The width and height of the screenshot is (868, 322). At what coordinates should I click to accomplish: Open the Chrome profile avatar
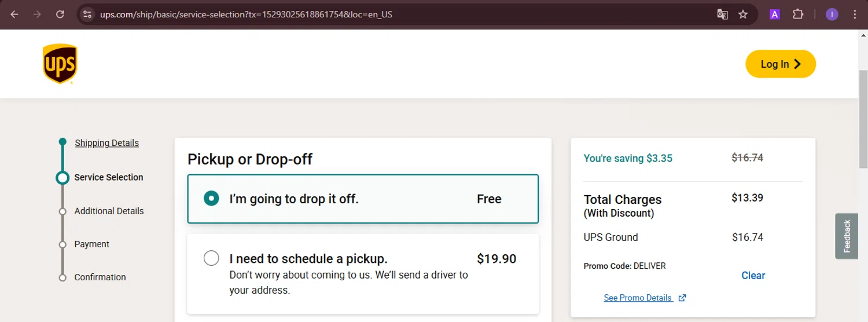(832, 14)
